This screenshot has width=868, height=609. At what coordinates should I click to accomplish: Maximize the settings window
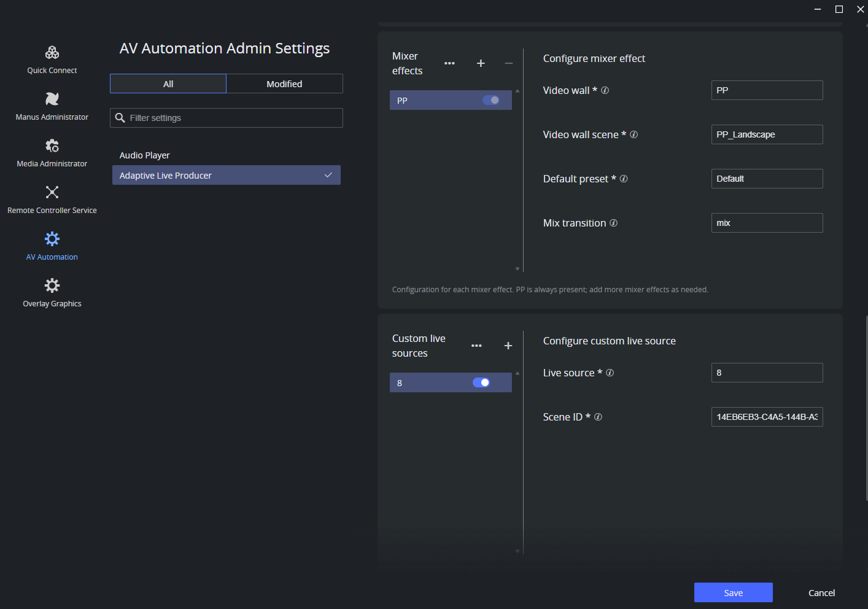(x=839, y=9)
